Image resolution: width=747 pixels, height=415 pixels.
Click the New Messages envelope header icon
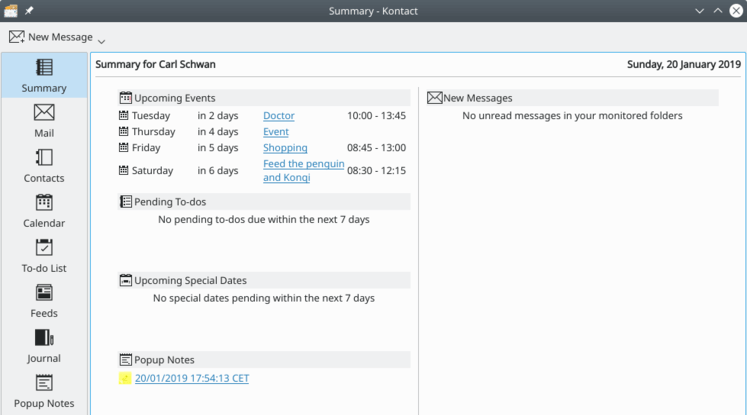pyautogui.click(x=434, y=98)
